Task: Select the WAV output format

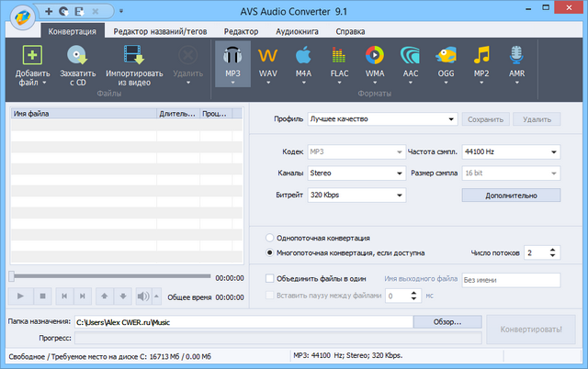Action: click(x=268, y=58)
